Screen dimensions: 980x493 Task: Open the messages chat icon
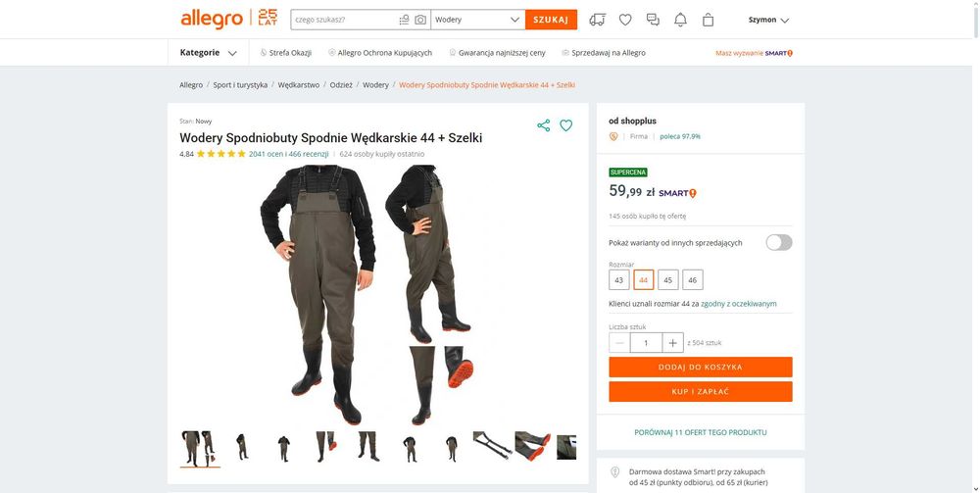[653, 20]
